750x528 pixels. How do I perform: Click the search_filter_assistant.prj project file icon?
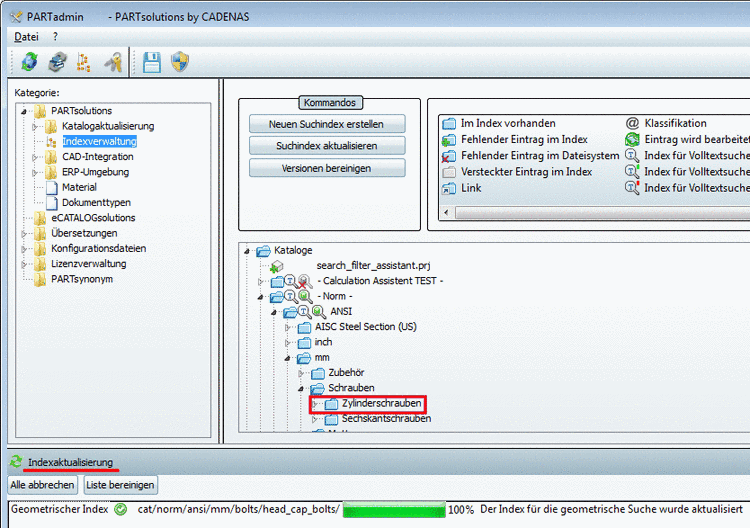point(276,266)
